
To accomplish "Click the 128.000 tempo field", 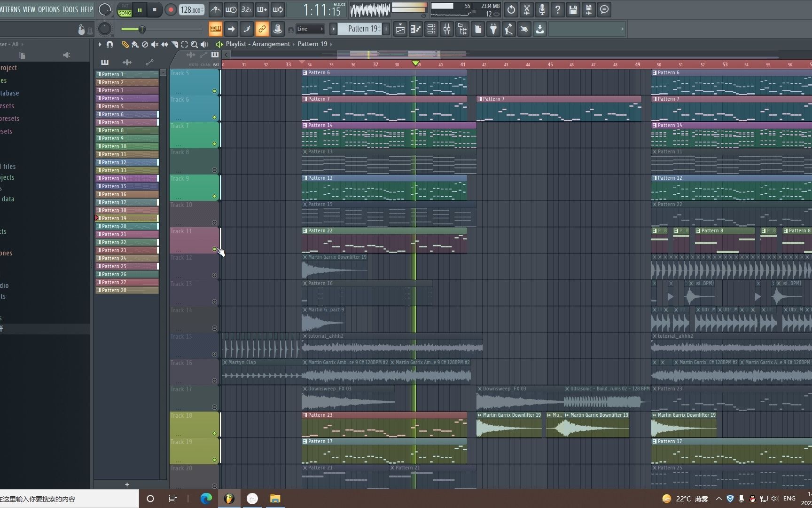I will click(191, 10).
